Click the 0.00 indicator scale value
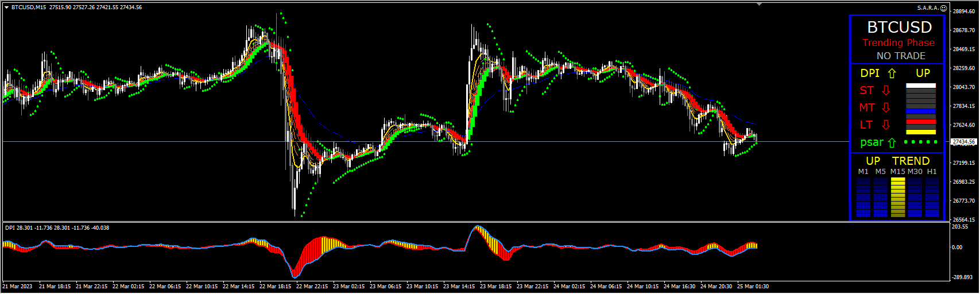Screen dimensions: 980x294 957,247
